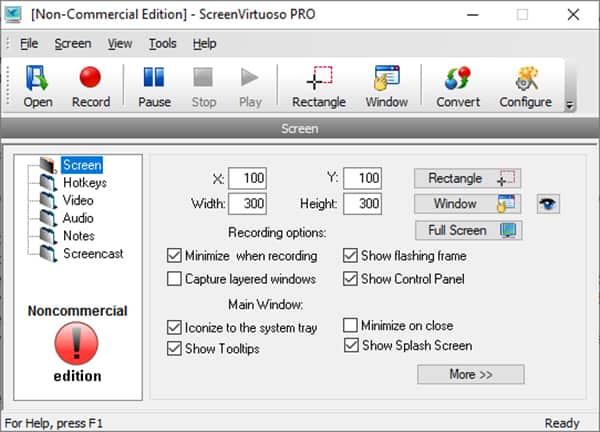Click the 'Recording options:' label

click(x=277, y=233)
